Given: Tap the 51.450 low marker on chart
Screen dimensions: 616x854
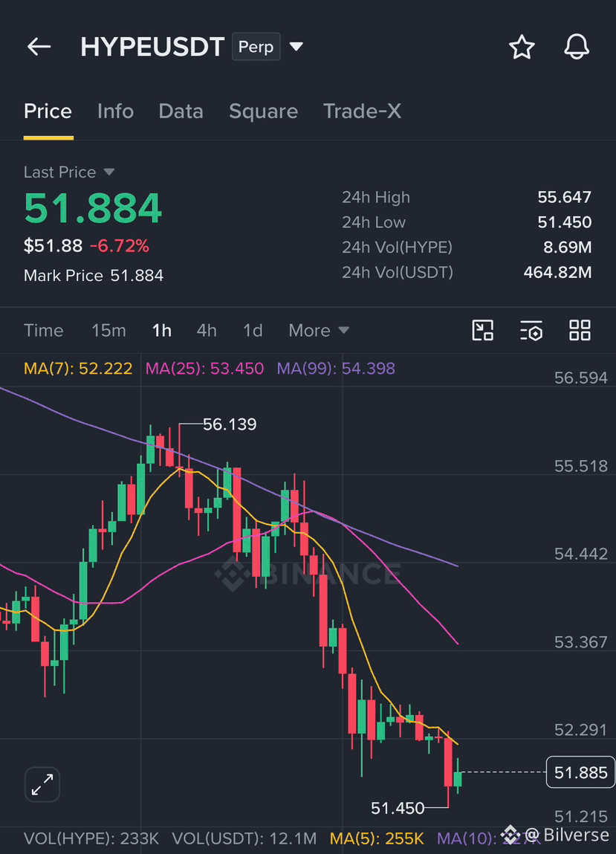Looking at the screenshot, I should (398, 808).
